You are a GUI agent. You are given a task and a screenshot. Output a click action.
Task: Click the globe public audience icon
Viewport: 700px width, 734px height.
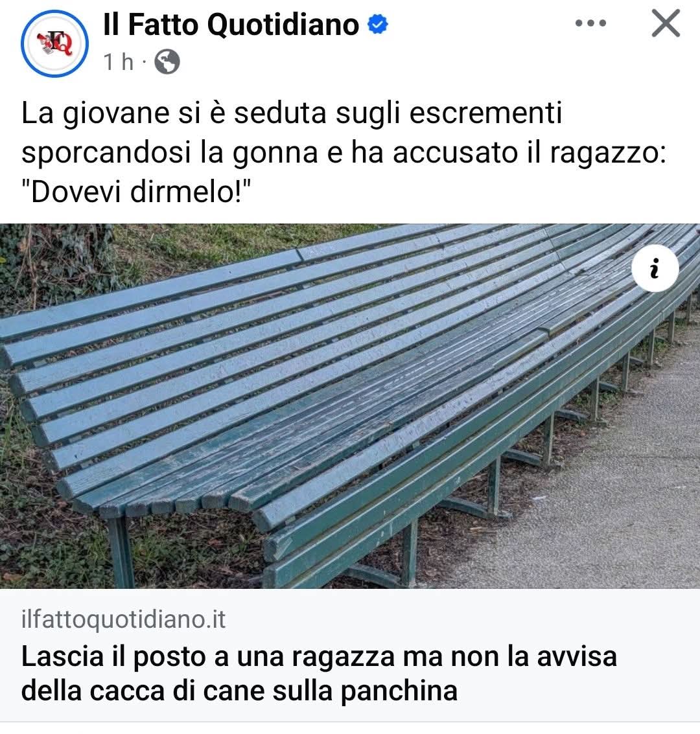(x=167, y=62)
